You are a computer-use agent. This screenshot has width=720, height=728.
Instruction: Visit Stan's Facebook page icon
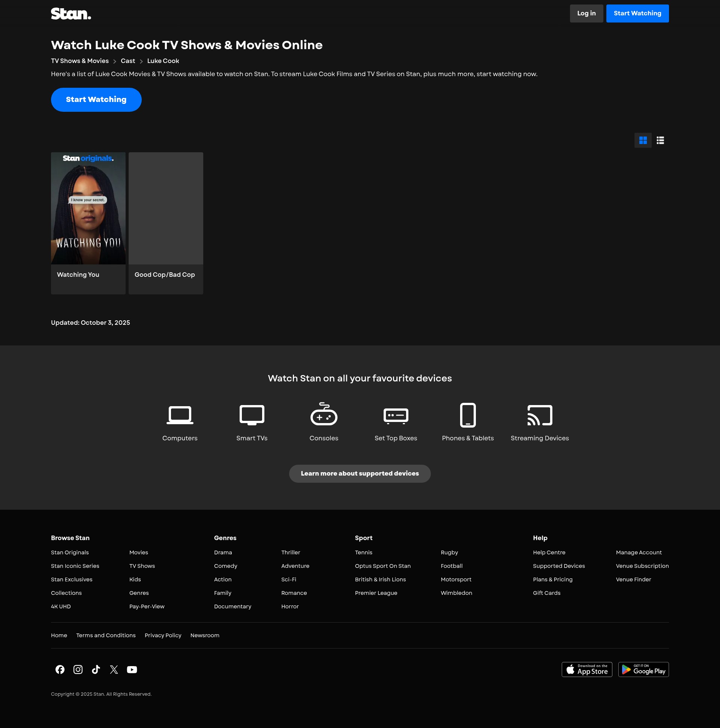[x=60, y=669]
